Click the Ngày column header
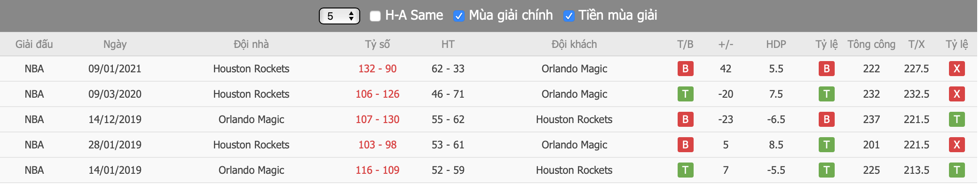This screenshot has width=980, height=186. pos(115,44)
